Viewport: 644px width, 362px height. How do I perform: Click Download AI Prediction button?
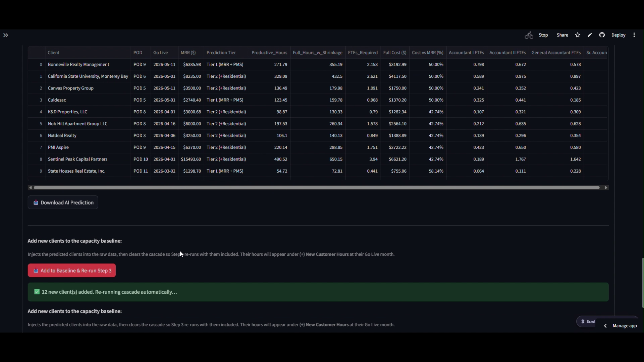[x=63, y=202]
